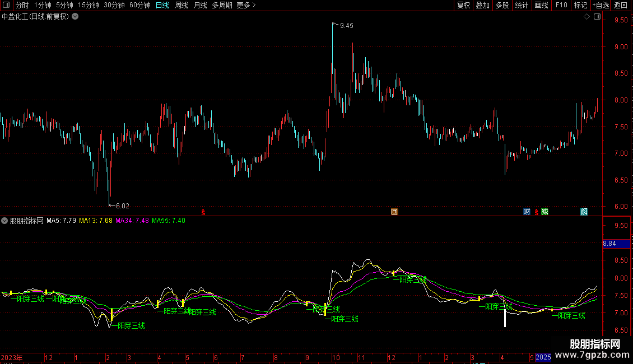The height and width of the screenshot is (364, 633).
Task: Select the 日线 daily chart tab
Action: click(x=162, y=5)
